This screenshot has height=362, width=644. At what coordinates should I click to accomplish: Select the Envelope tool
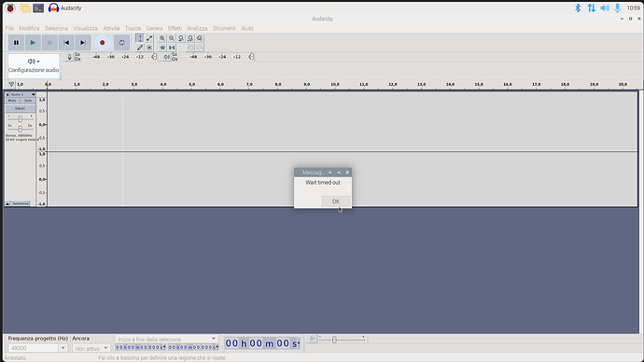(149, 38)
